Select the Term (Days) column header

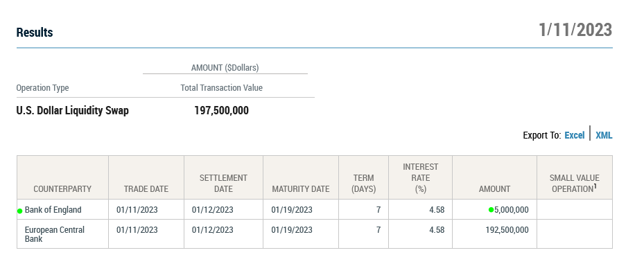click(363, 178)
